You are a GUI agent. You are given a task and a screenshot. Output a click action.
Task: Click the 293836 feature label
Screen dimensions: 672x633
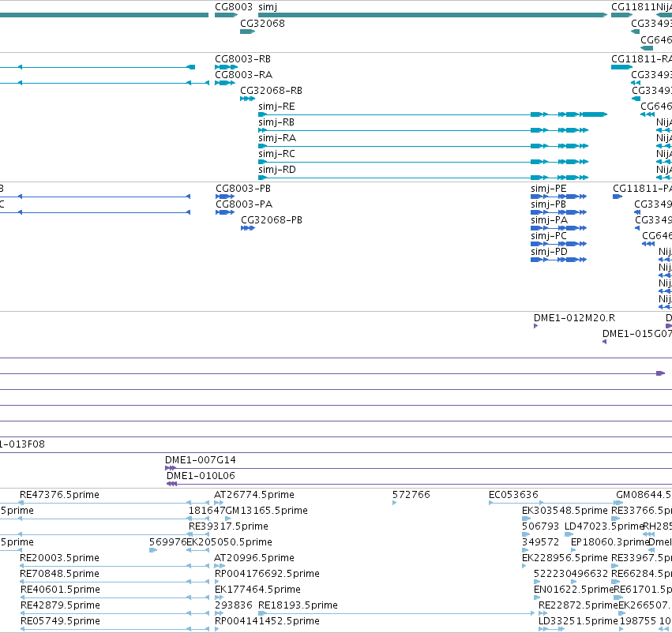233,605
